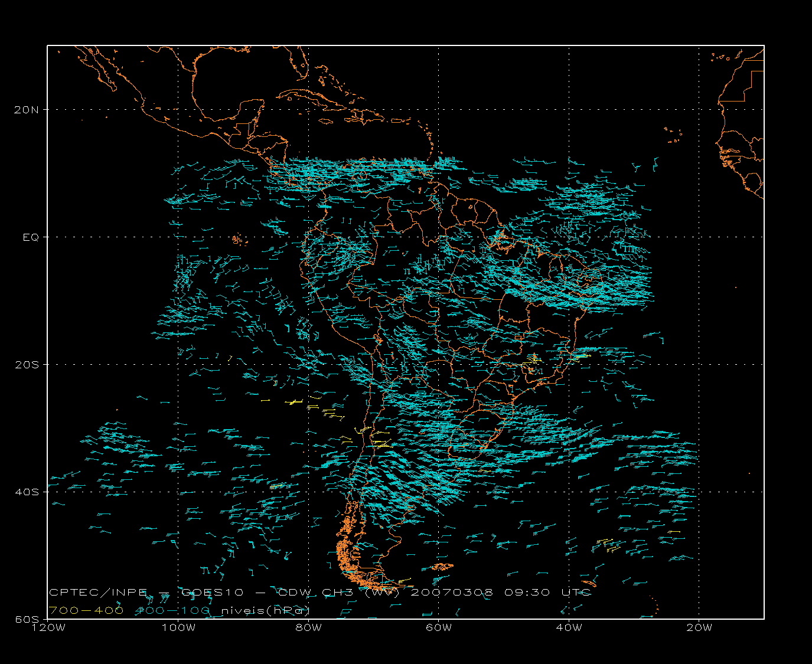Click the 60W longitude label
The width and height of the screenshot is (812, 664).
[x=439, y=628]
